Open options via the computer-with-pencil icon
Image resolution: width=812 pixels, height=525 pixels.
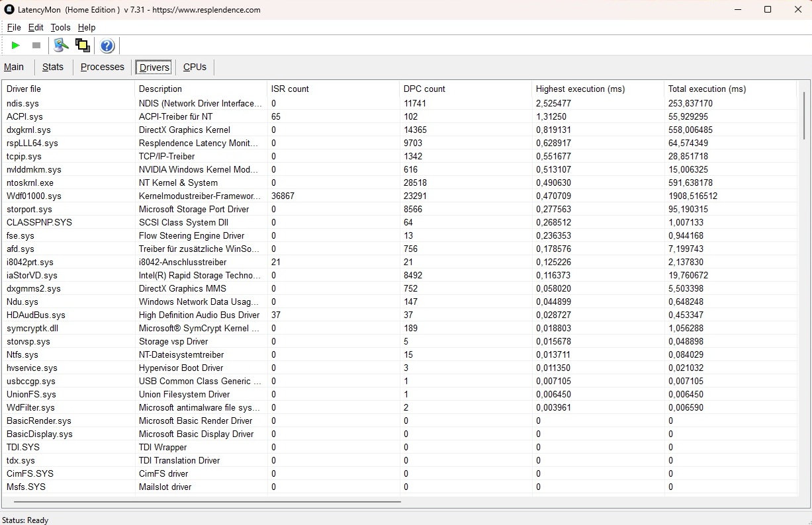(x=61, y=46)
